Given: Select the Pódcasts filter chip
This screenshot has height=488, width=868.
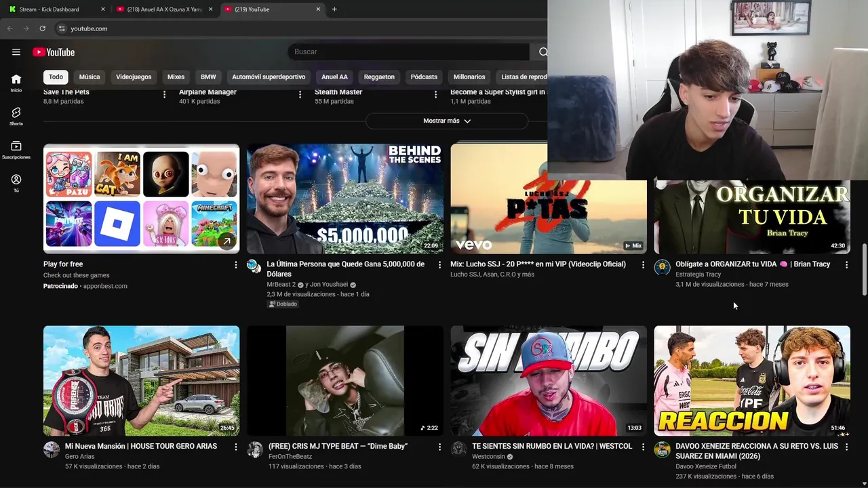Looking at the screenshot, I should 424,77.
